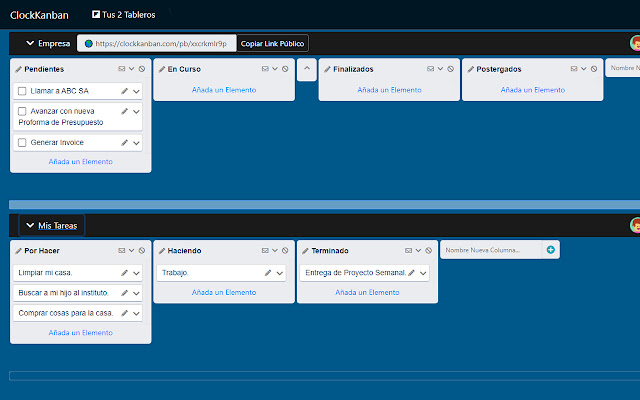Screen dimensions: 640x400
Task: Edit Finalizados column title pencil
Action: coord(327,69)
